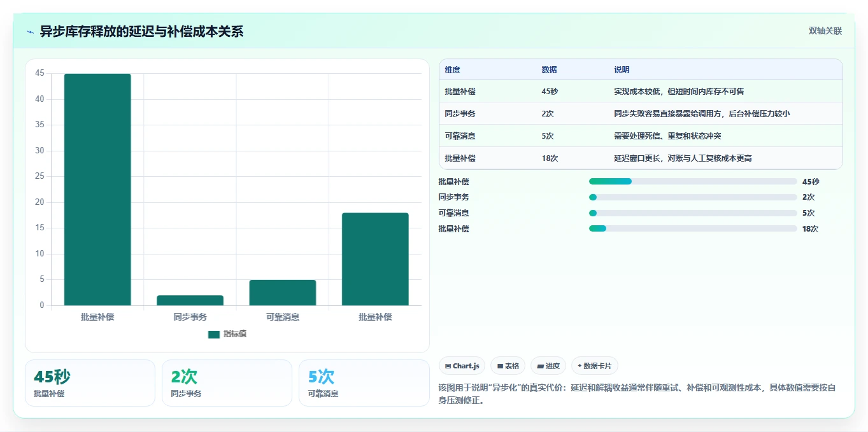Click the lightning icon beside the chart title
Viewport: 868px width, 432px height.
31,32
